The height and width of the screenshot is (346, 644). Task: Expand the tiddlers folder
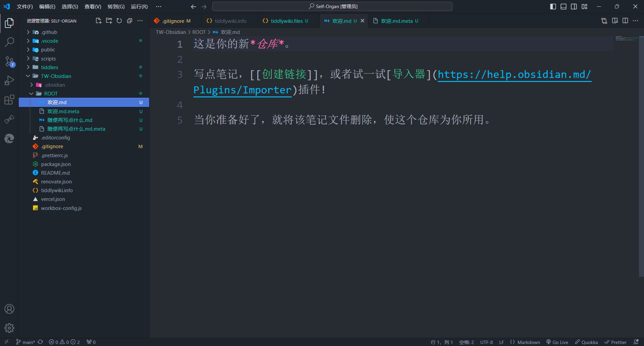click(x=49, y=68)
